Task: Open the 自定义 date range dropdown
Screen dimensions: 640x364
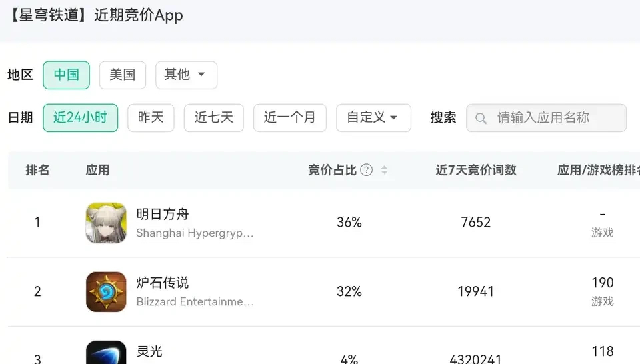Action: [x=373, y=118]
